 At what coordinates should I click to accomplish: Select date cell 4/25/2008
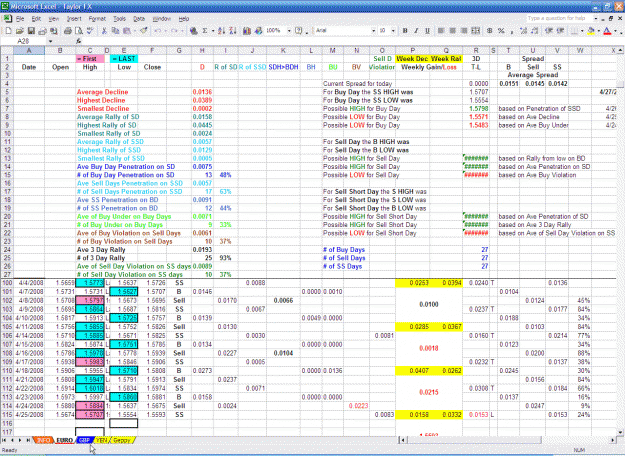[29, 415]
